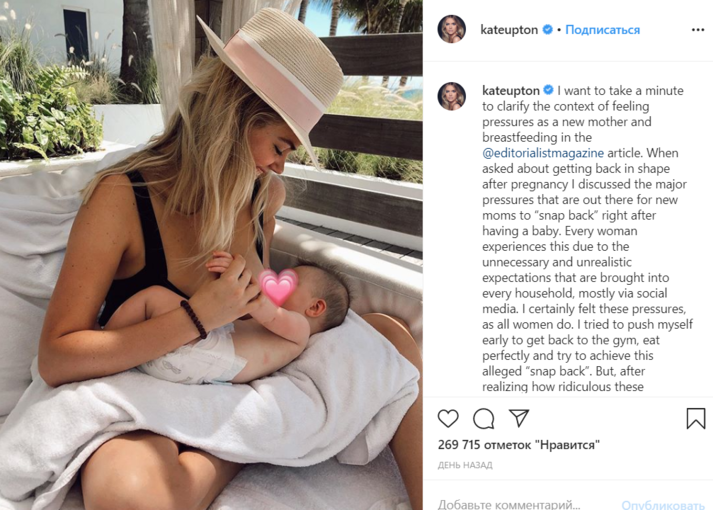Image resolution: width=713 pixels, height=510 pixels.
Task: Click the avatar beside the caption
Action: tap(452, 96)
